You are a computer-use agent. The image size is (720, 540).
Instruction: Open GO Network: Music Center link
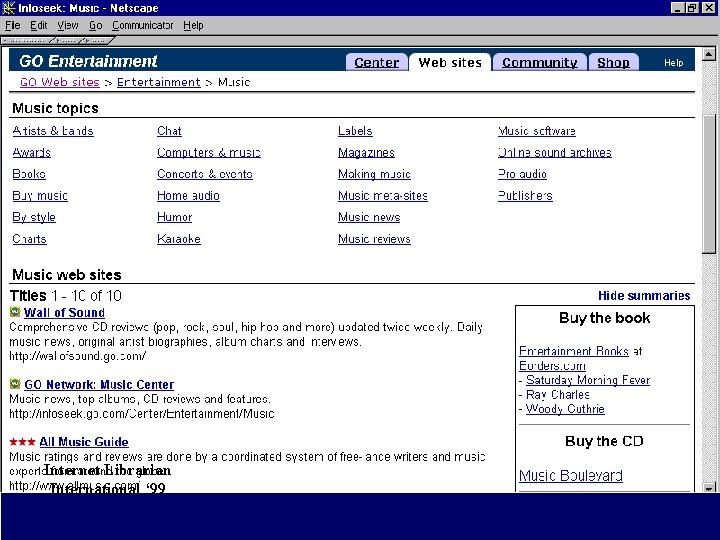(x=99, y=384)
